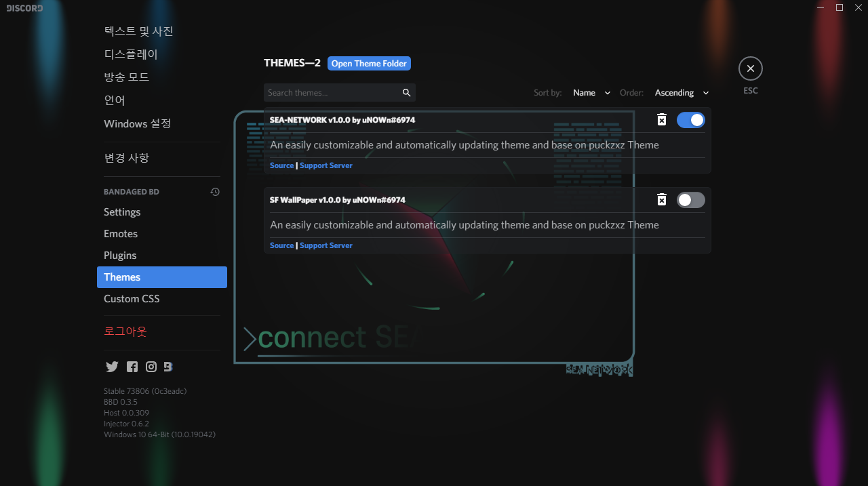868x486 pixels.
Task: Delete the SF WallPaper theme with trash icon
Action: click(x=662, y=200)
